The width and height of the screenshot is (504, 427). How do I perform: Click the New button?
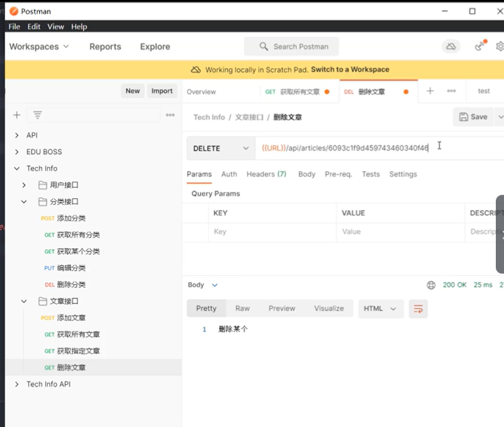(x=133, y=91)
